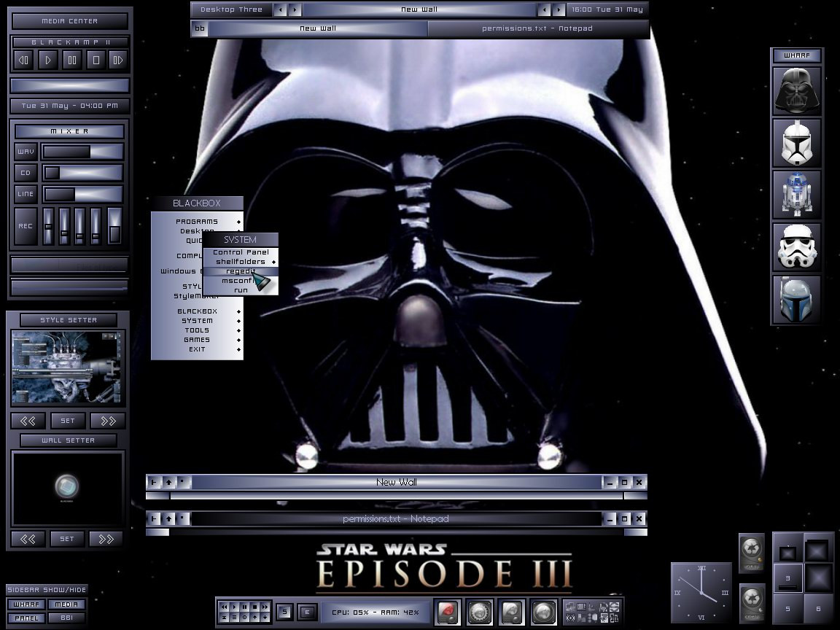Viewport: 840px width, 630px height.
Task: Toggle PANEL visibility in sidebar show/hide
Action: tap(26, 618)
